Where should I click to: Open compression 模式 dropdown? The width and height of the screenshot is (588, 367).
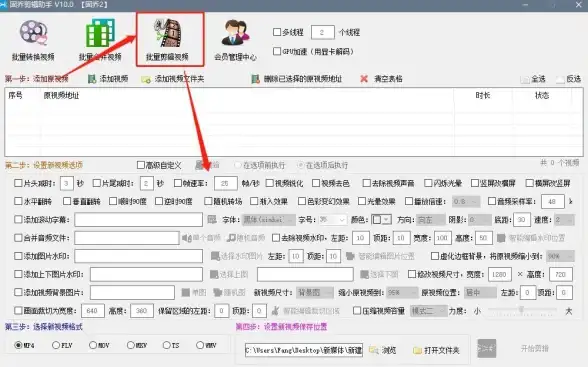click(429, 311)
